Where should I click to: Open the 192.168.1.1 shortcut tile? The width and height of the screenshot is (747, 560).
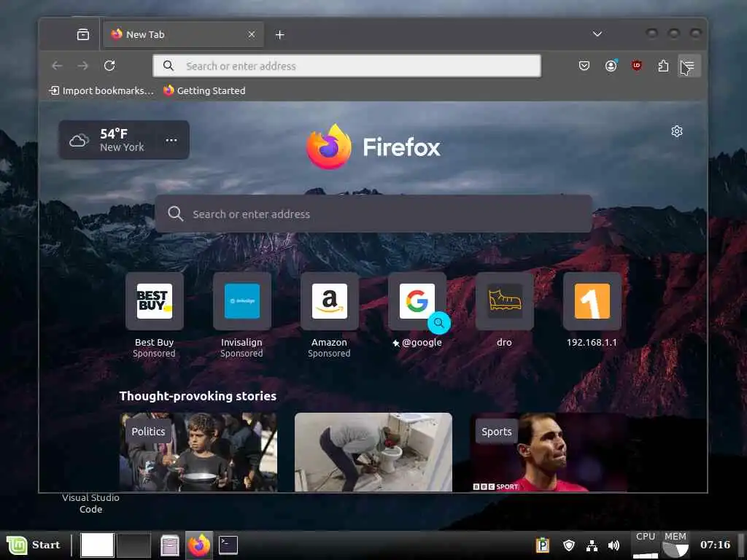[592, 301]
